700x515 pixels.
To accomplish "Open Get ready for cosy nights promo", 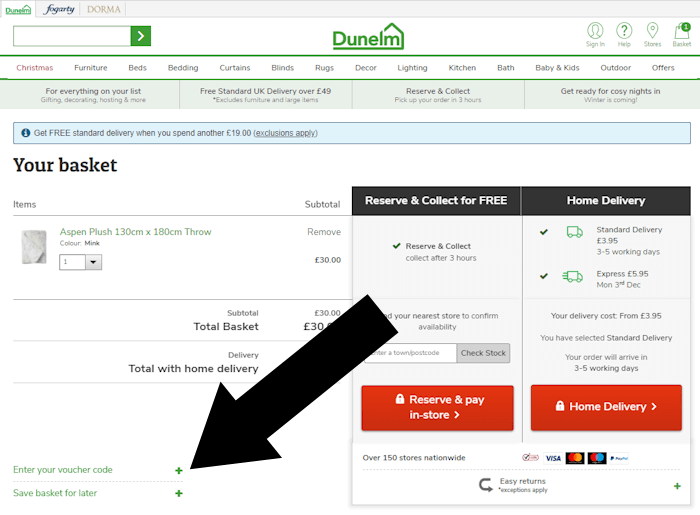I will coord(610,95).
